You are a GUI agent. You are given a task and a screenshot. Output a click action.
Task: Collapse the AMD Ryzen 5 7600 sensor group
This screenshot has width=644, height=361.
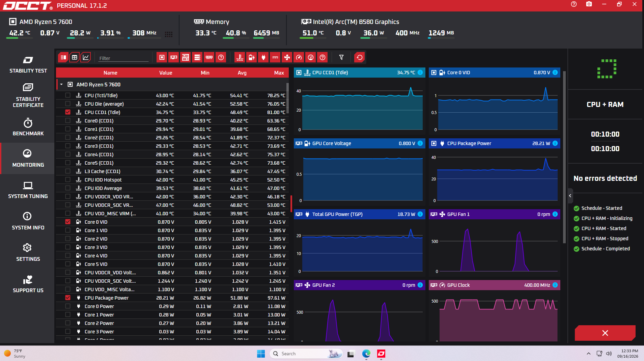[61, 84]
